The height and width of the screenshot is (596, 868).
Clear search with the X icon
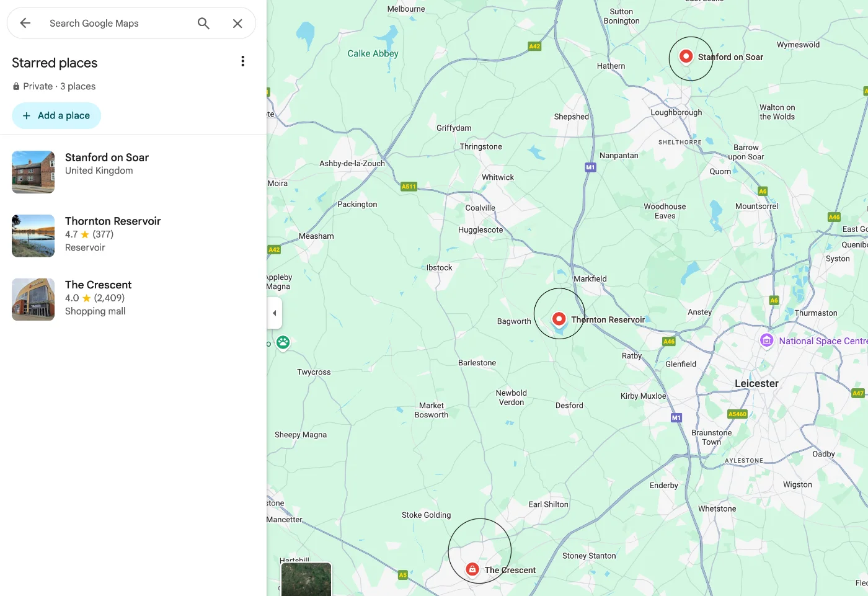pos(237,24)
